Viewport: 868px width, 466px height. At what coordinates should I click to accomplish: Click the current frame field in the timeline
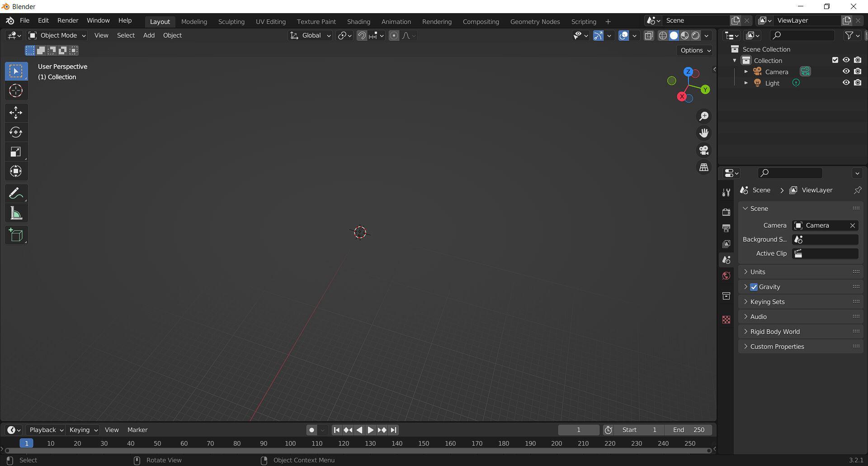coord(578,430)
